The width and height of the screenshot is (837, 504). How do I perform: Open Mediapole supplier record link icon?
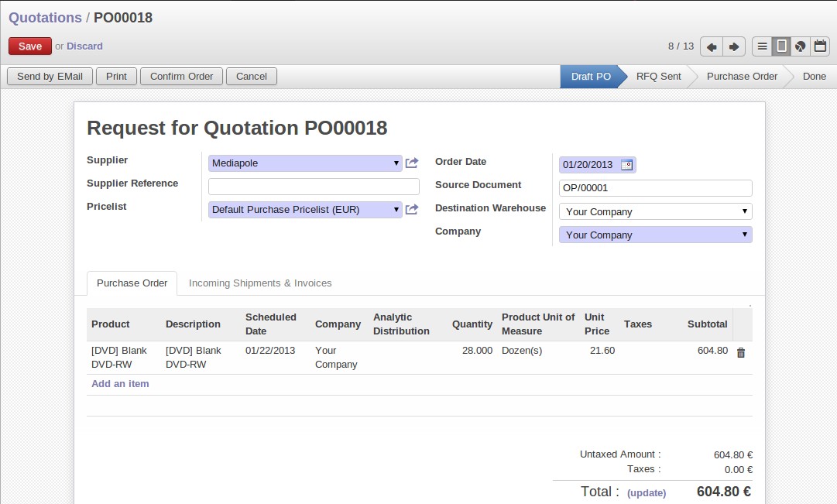pos(412,163)
